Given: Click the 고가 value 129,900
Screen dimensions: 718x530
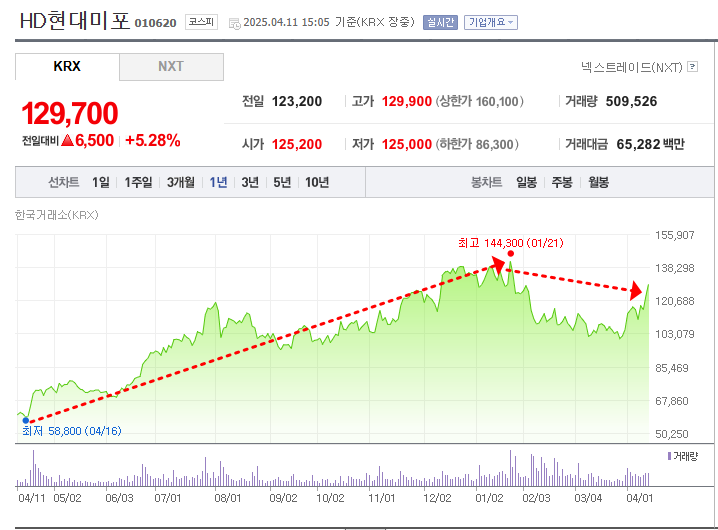Looking at the screenshot, I should click(407, 101).
